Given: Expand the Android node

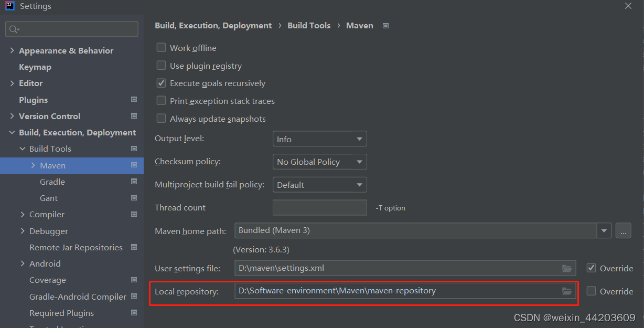Looking at the screenshot, I should [x=23, y=263].
